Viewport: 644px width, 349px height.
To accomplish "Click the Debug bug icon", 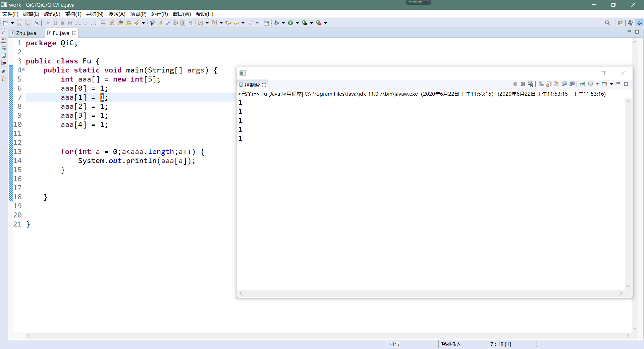I will tap(276, 23).
